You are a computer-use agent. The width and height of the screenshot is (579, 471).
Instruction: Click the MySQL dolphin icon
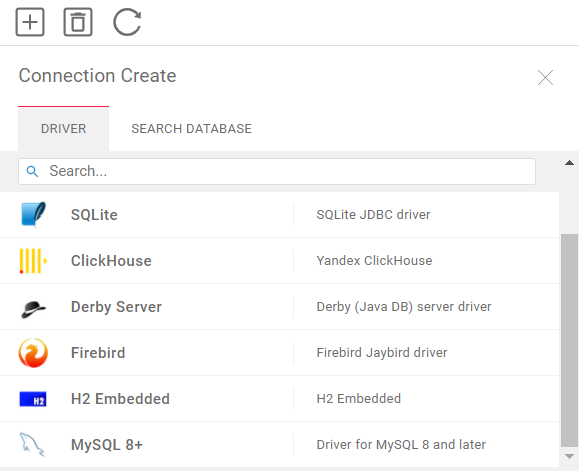click(x=32, y=445)
